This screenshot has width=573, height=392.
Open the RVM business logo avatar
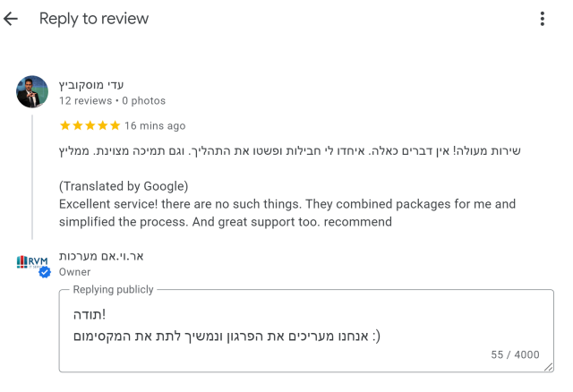[x=32, y=262]
